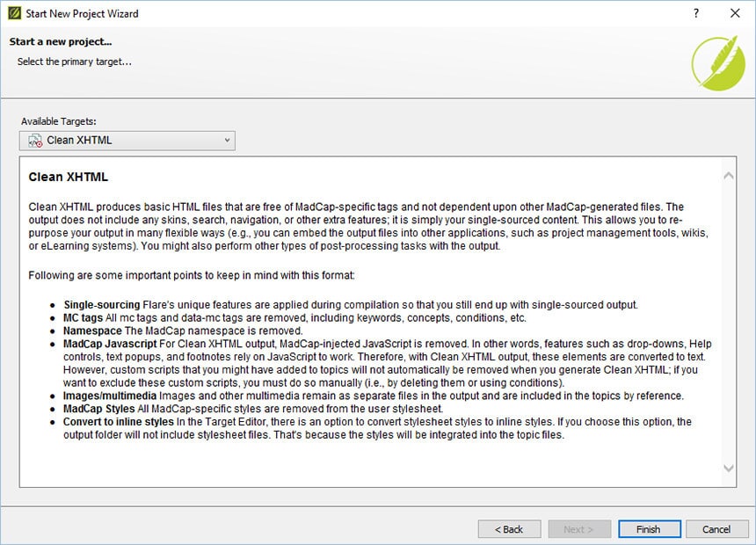The height and width of the screenshot is (545, 756).
Task: Go to previous step with Back button
Action: [509, 529]
